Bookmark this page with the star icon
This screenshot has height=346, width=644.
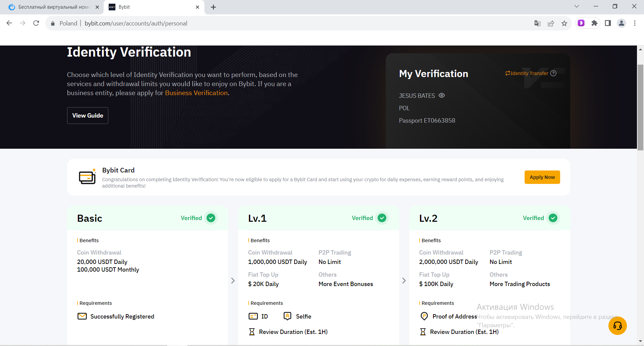[x=564, y=23]
